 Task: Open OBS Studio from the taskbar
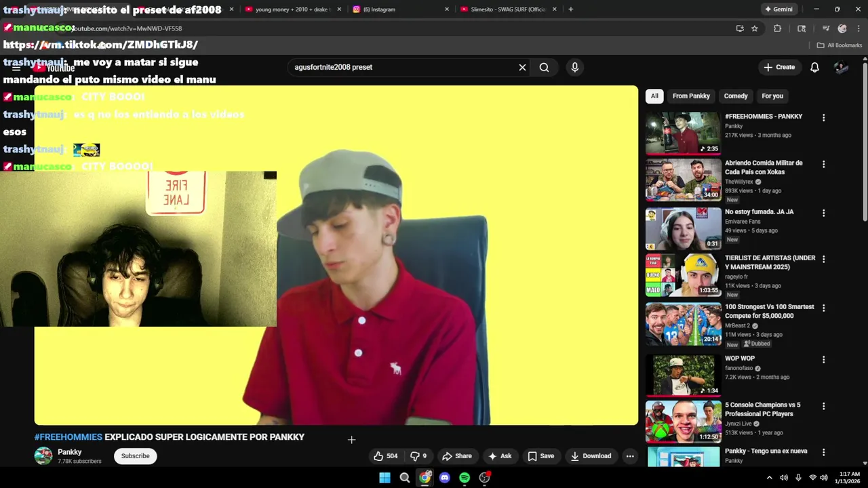tap(484, 478)
